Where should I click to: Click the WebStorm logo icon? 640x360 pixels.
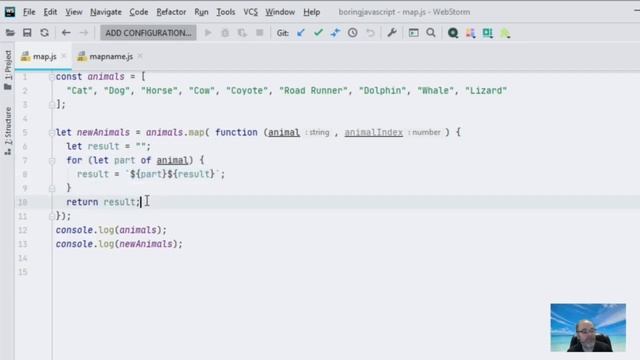click(10, 12)
